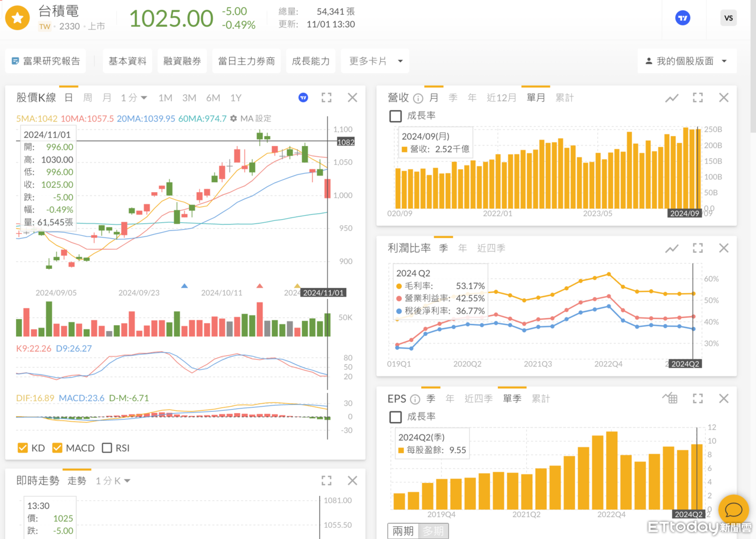This screenshot has height=539, width=756.
Task: Select 近12月 in the 營收 panel
Action: [501, 98]
